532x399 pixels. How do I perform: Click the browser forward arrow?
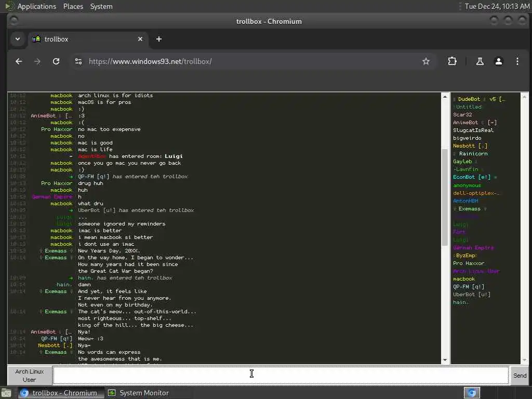coord(37,61)
